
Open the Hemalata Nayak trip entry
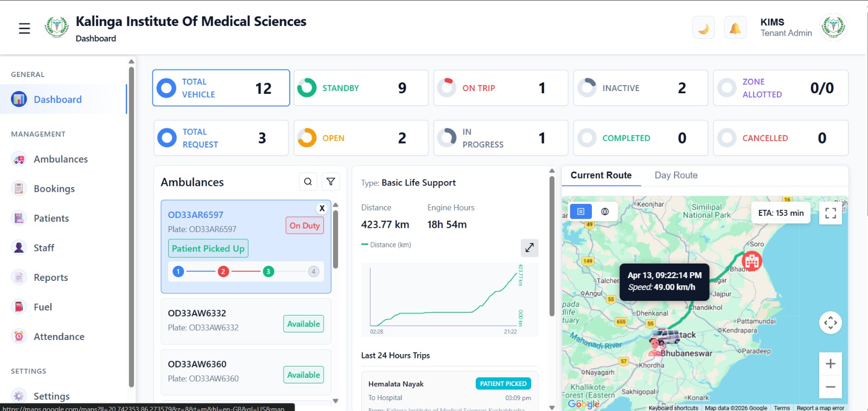click(450, 391)
